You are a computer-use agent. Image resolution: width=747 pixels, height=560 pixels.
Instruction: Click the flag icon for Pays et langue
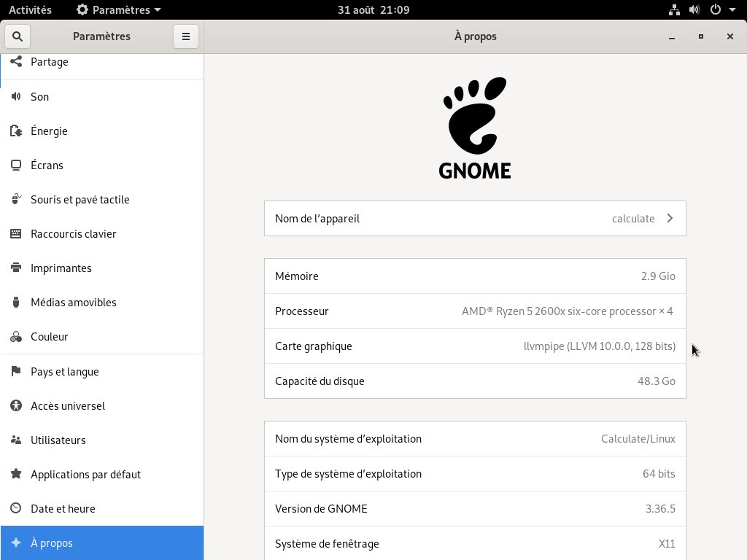16,371
